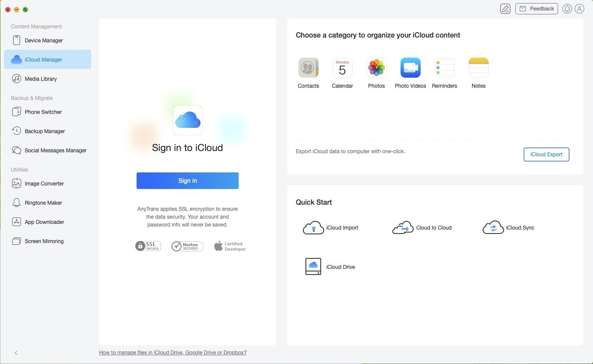The height and width of the screenshot is (364, 593).
Task: Click the iCloud Sync icon
Action: click(493, 228)
